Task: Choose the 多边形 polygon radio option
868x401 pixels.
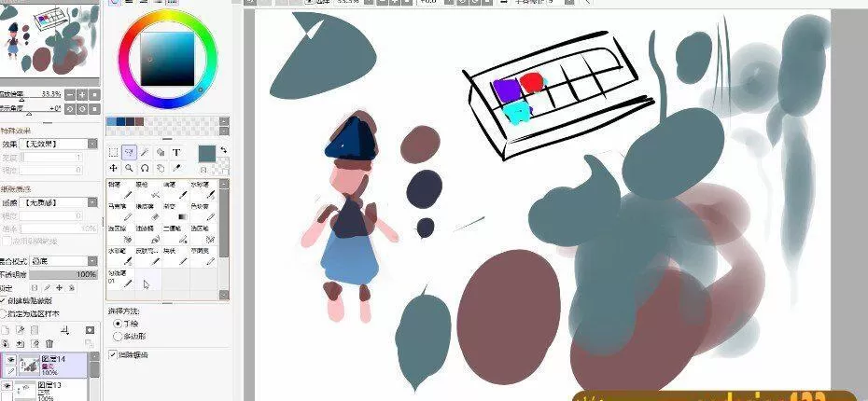Action: coord(118,336)
